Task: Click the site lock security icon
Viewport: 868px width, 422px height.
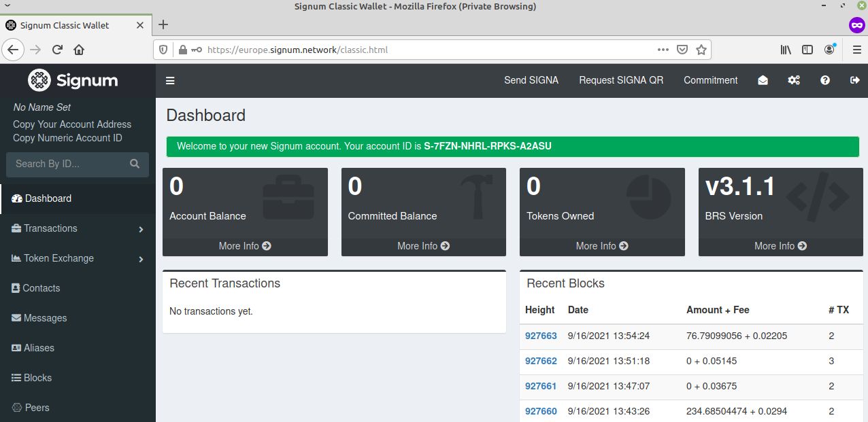Action: click(182, 50)
